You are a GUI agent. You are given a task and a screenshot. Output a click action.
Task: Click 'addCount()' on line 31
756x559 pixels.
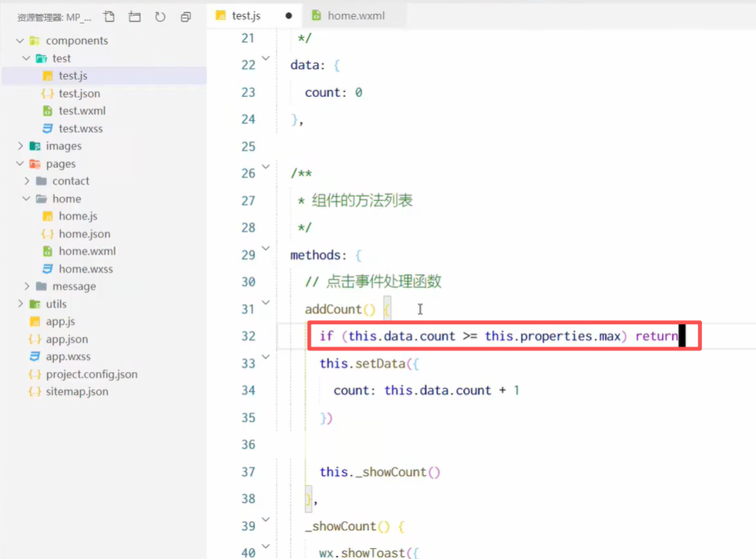pos(340,309)
